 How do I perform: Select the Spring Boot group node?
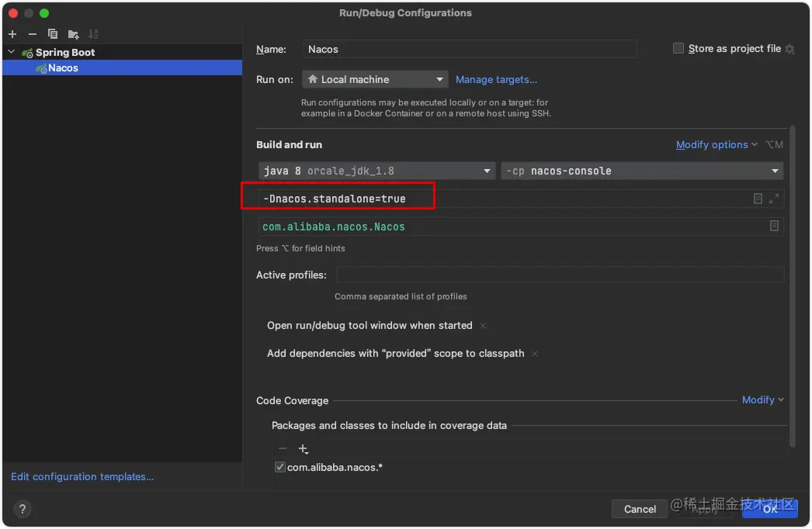coord(64,52)
